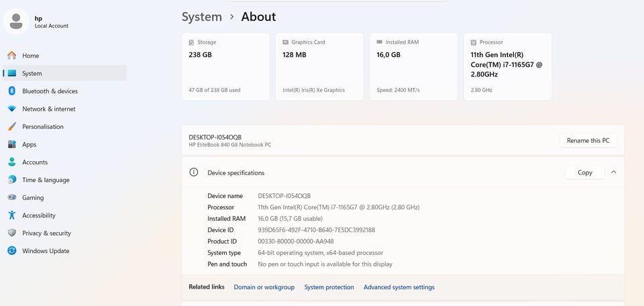The image size is (644, 306).
Task: Select the Personalisation paintbrush icon
Action: (12, 127)
